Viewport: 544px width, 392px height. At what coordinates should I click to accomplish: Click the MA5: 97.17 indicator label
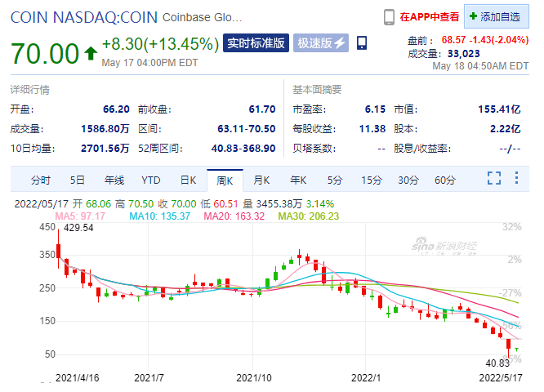pyautogui.click(x=80, y=216)
